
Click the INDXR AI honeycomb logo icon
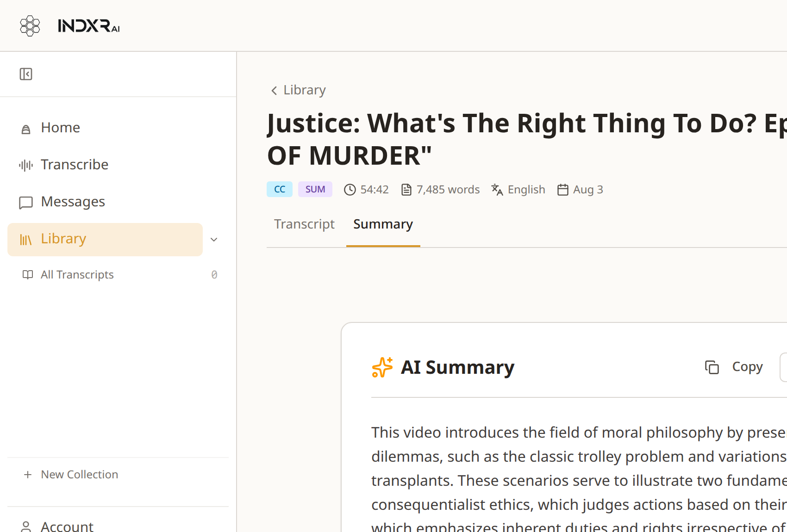pos(30,26)
